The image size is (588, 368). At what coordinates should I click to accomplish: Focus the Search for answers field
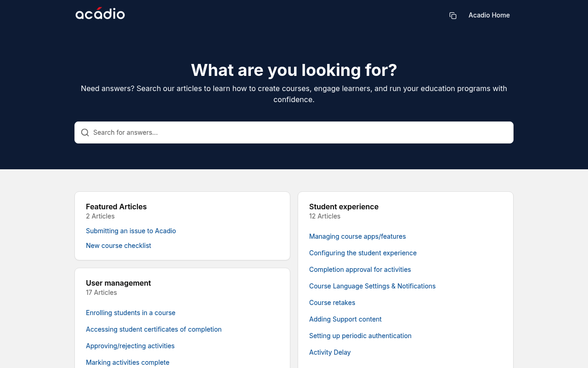pos(294,132)
